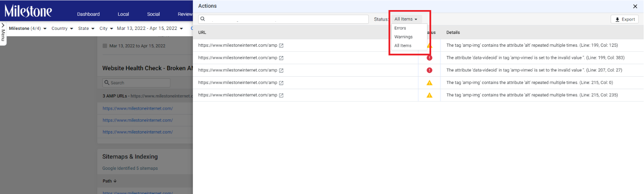
Task: Click the search magnifier icon in Actions
Action: click(x=202, y=19)
